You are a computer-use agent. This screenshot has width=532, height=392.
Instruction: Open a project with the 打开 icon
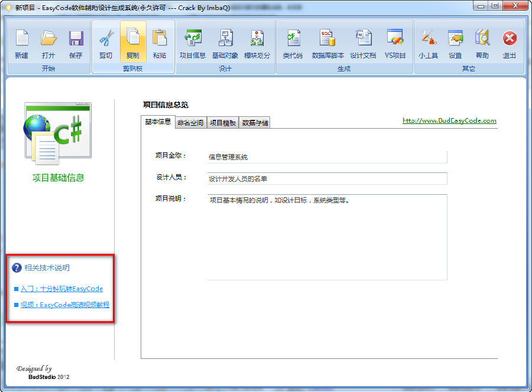pyautogui.click(x=48, y=44)
